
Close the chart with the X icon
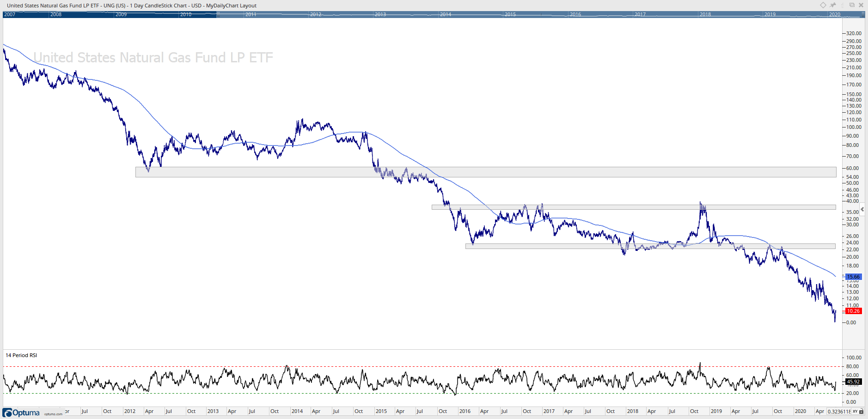point(861,5)
